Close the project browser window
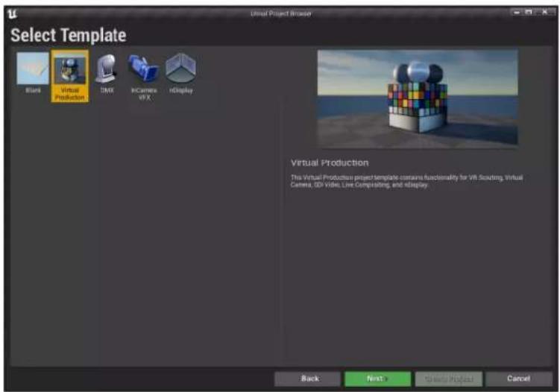Image resolution: width=560 pixels, height=392 pixels. pos(544,12)
